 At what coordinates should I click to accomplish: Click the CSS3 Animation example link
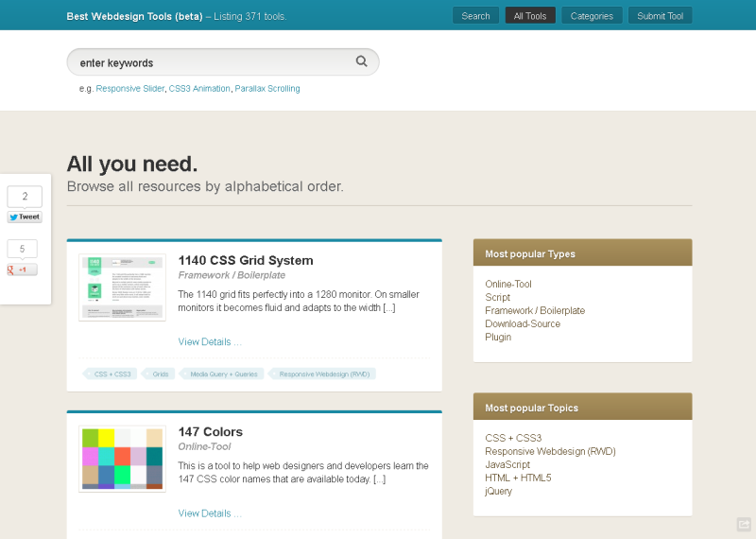pos(199,89)
